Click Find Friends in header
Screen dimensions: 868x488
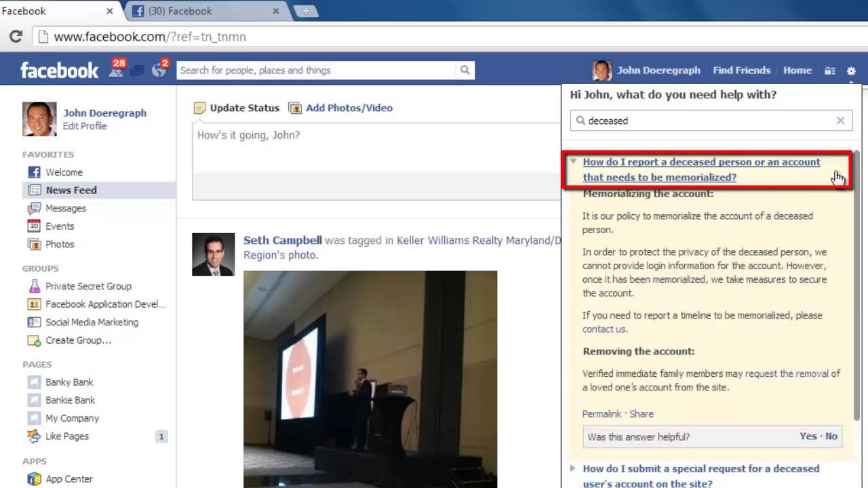pyautogui.click(x=741, y=70)
